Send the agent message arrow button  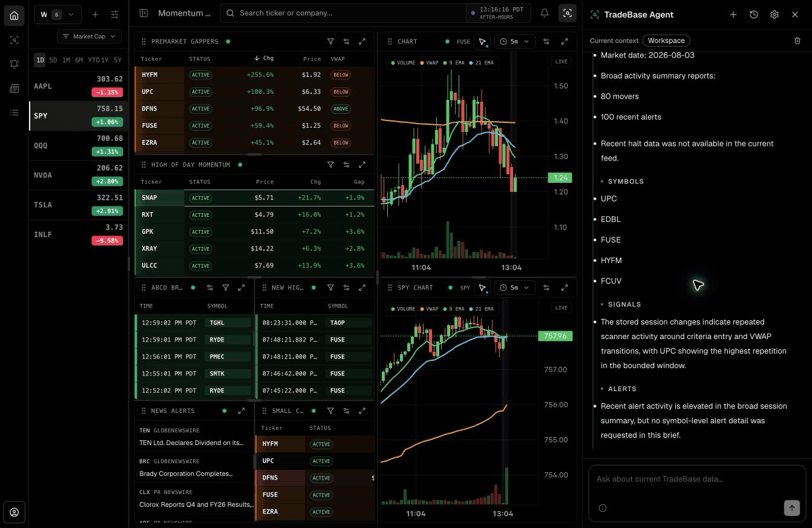791,508
